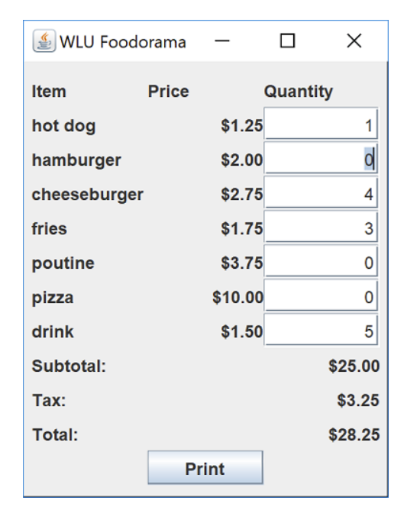Click into the cheeseburger quantity box
Viewport: 420px width, 523px height.
[321, 192]
